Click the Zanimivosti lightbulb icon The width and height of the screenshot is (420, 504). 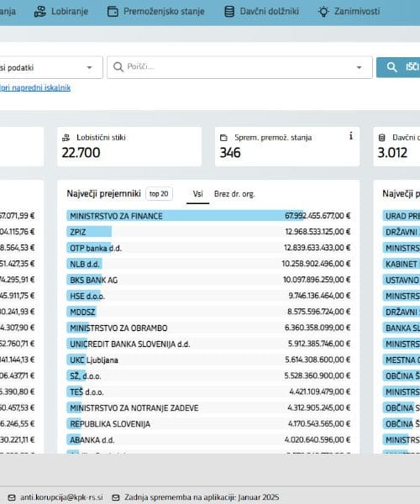click(323, 12)
